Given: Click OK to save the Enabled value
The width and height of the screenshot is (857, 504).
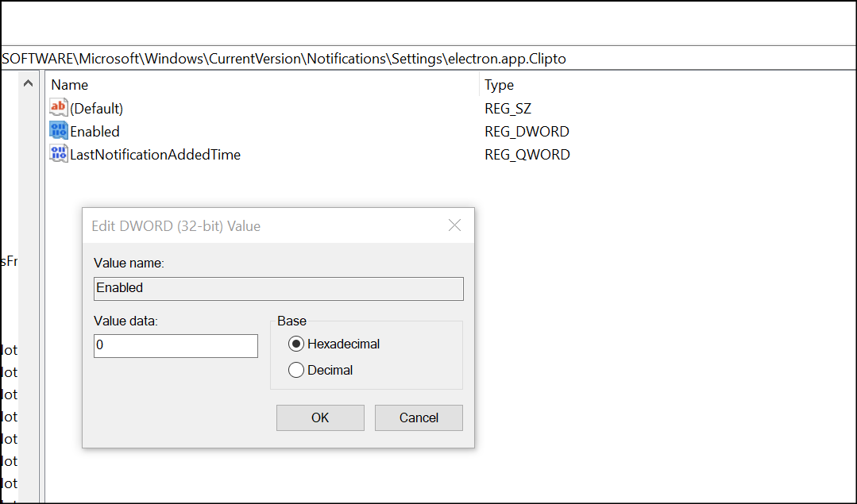Looking at the screenshot, I should click(x=320, y=417).
